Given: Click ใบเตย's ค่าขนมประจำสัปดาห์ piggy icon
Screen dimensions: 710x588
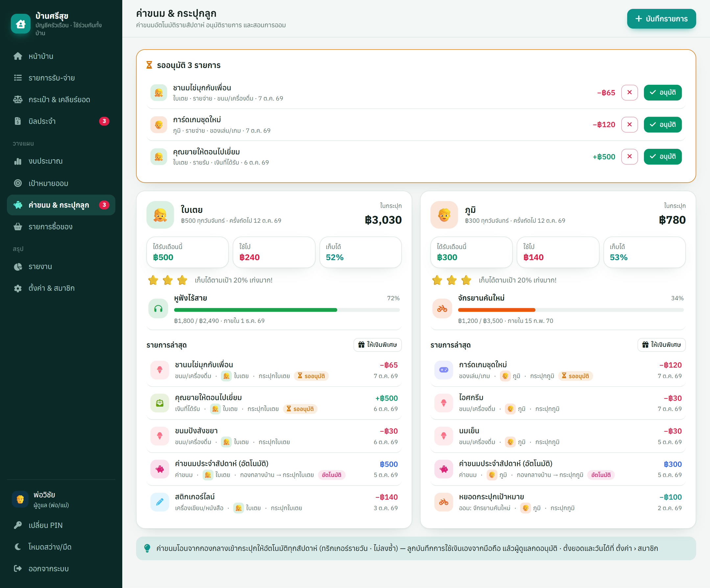Looking at the screenshot, I should point(159,469).
